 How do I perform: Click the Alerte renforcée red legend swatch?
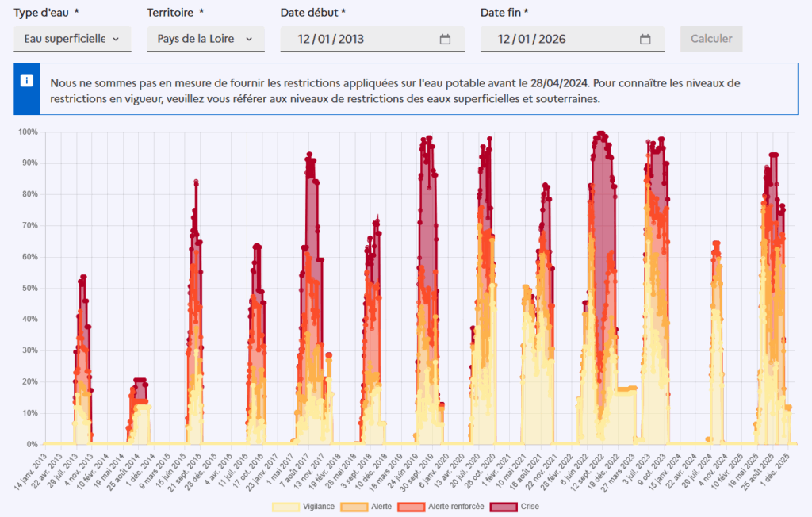click(411, 506)
